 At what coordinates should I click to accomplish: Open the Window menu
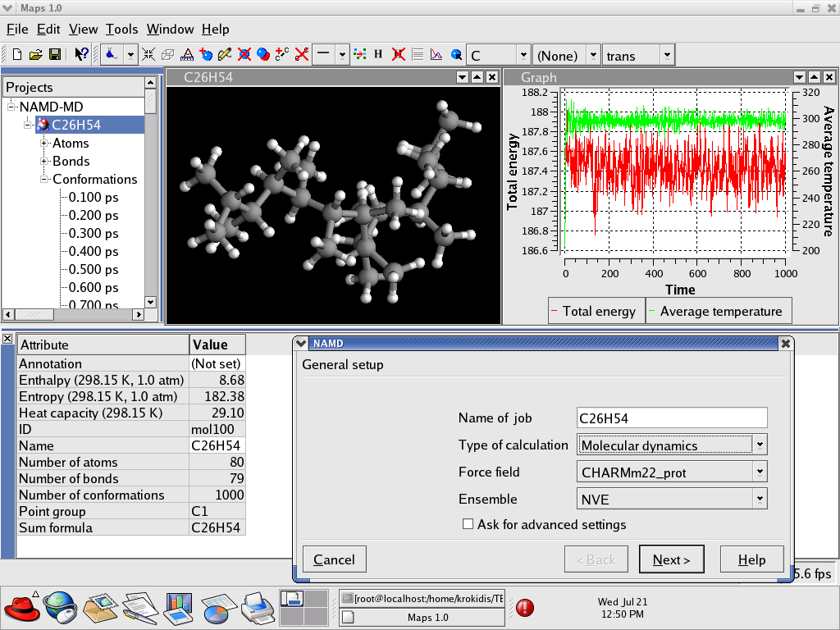coord(170,30)
